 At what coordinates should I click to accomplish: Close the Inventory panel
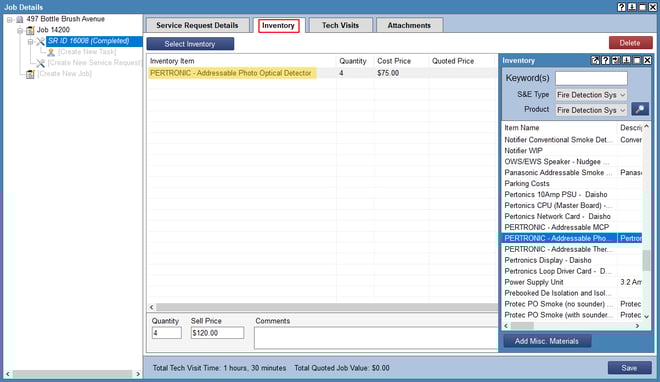(x=647, y=61)
